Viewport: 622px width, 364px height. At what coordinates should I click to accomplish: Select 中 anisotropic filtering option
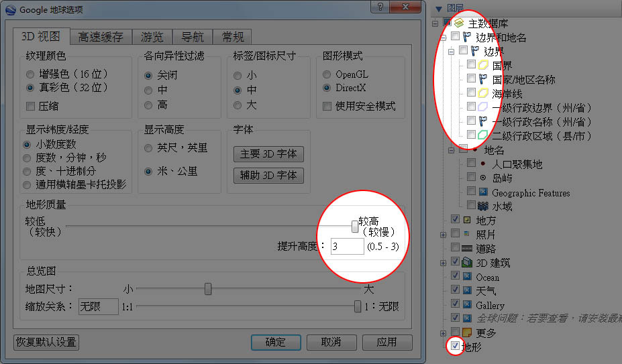pyautogui.click(x=148, y=90)
